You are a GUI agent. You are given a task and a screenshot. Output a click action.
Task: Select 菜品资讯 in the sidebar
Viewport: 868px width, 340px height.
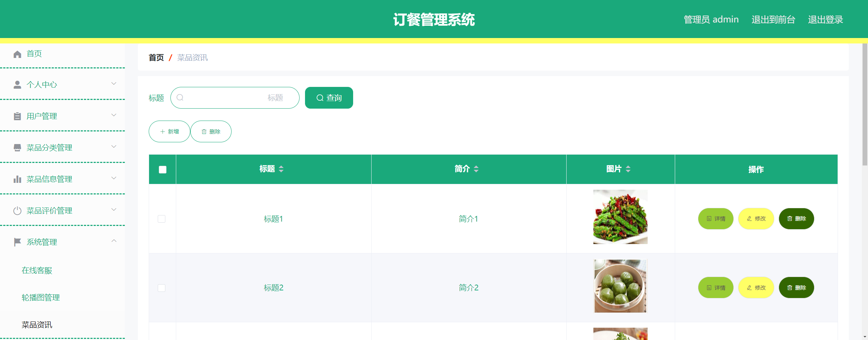[37, 325]
